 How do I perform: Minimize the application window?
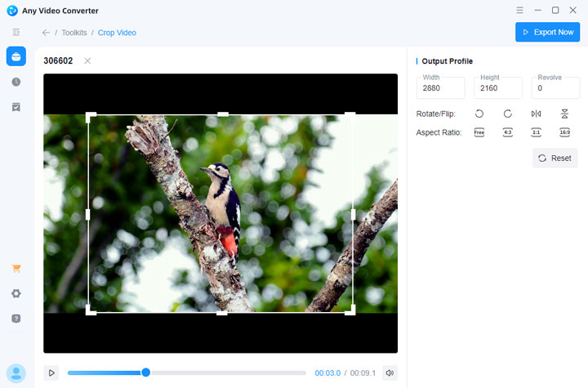tap(537, 10)
